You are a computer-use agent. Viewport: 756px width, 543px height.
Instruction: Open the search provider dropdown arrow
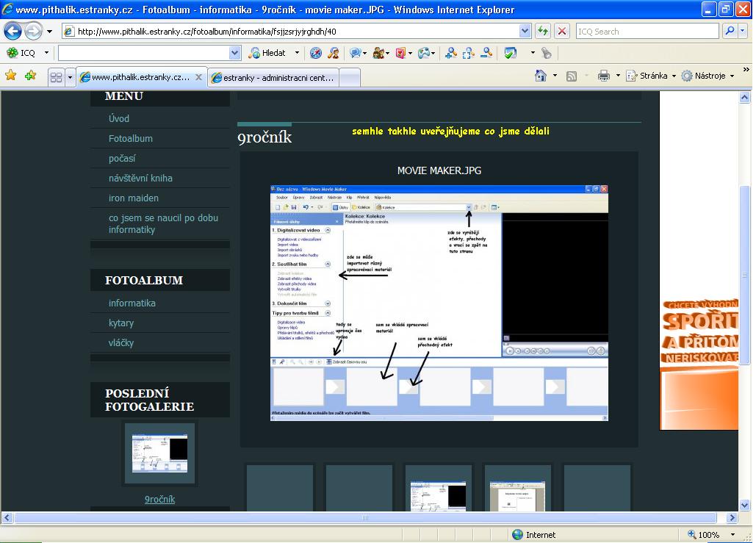tap(743, 32)
